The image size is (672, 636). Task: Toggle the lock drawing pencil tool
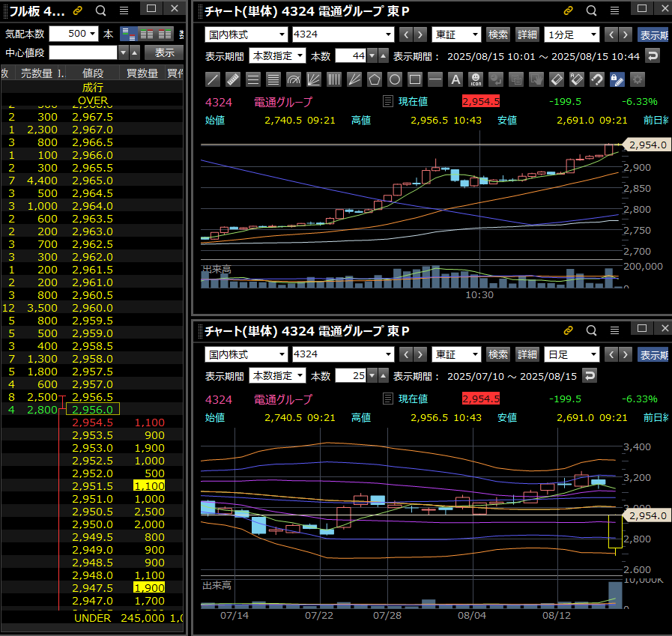click(x=617, y=79)
